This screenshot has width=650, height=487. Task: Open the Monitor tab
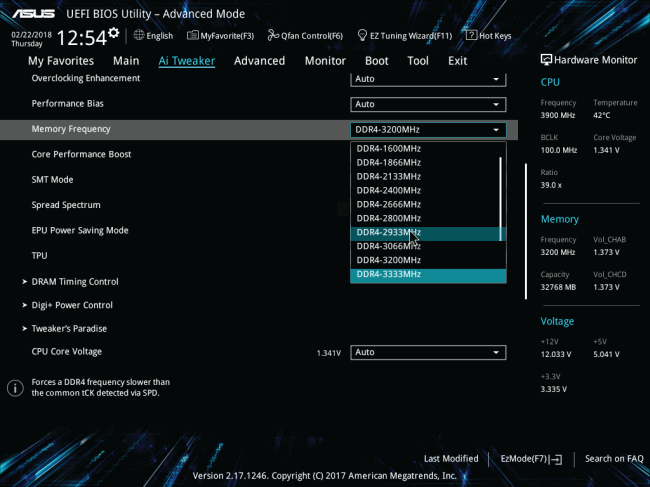(x=325, y=61)
